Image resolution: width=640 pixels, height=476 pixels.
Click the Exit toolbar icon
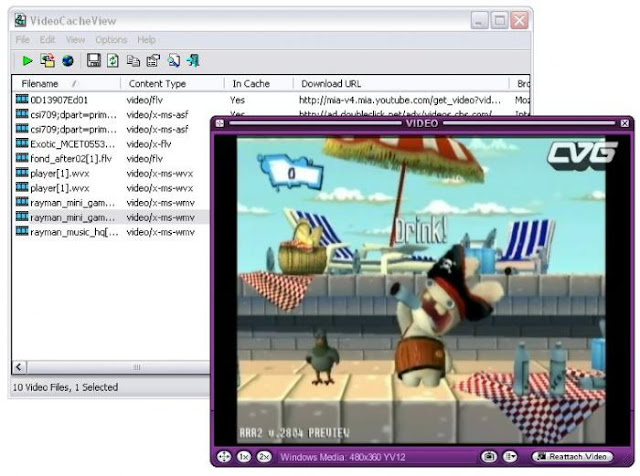click(193, 61)
